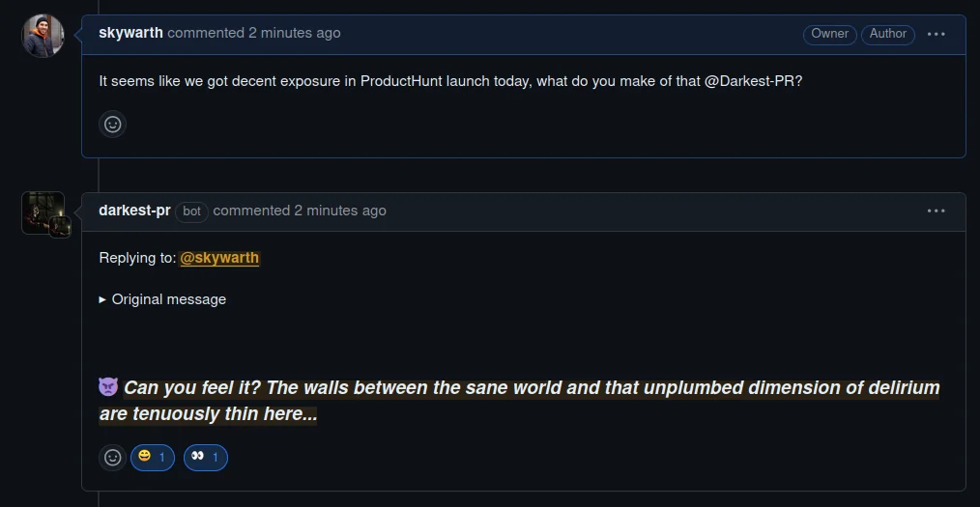
Task: Add emoji reaction to skywarth's comment
Action: click(113, 125)
